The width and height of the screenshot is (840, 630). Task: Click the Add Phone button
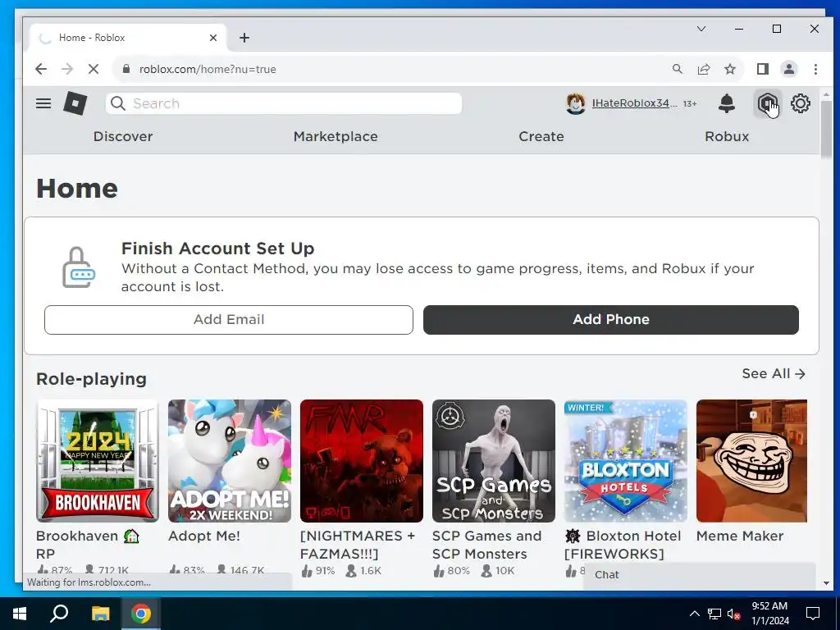pos(610,320)
